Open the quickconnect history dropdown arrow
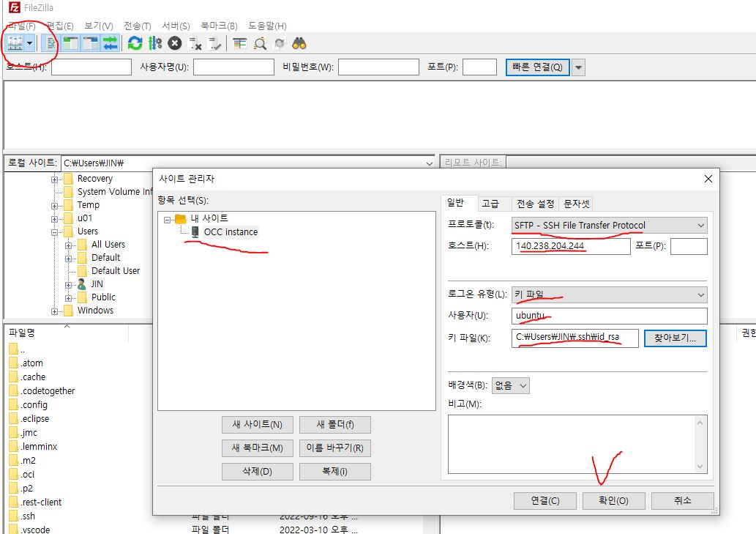 (579, 67)
